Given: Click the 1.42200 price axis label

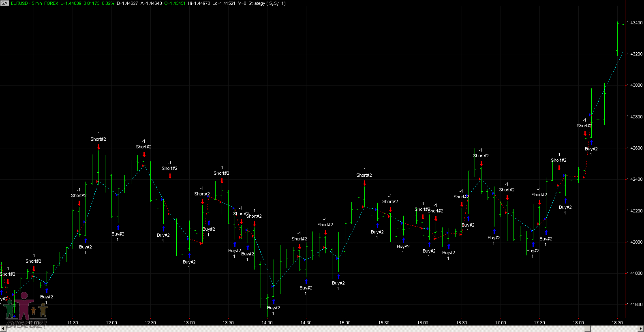Looking at the screenshot, I should (x=635, y=211).
